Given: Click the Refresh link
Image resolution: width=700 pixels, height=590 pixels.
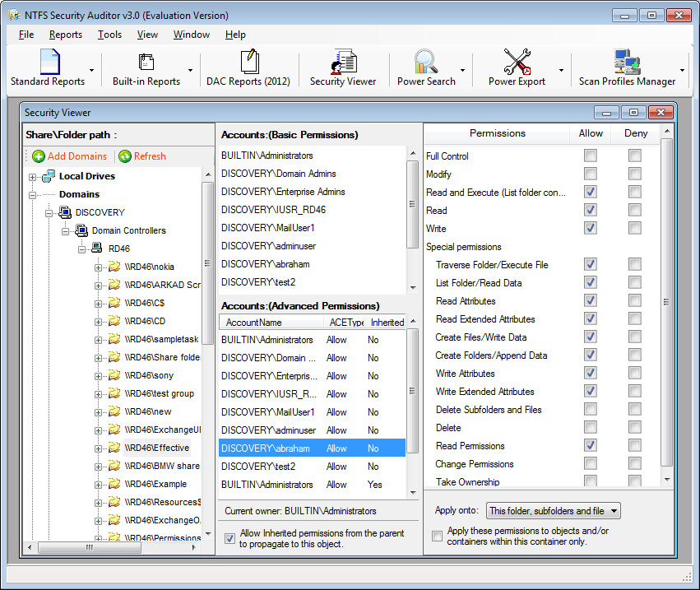Looking at the screenshot, I should pos(150,156).
